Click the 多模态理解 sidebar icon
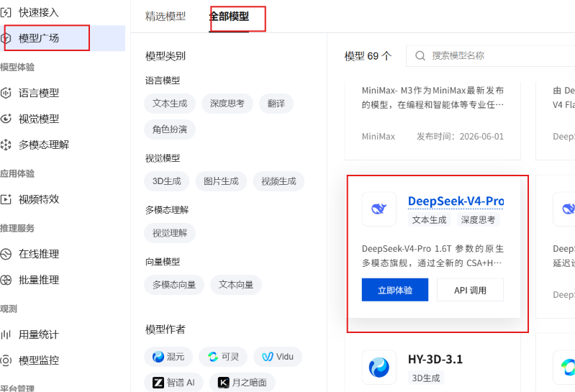 [6, 145]
